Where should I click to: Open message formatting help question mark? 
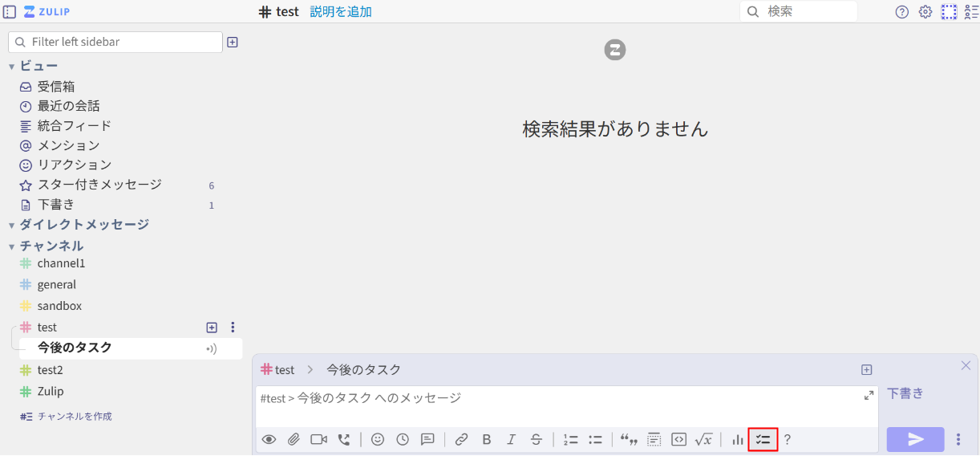[x=788, y=439]
